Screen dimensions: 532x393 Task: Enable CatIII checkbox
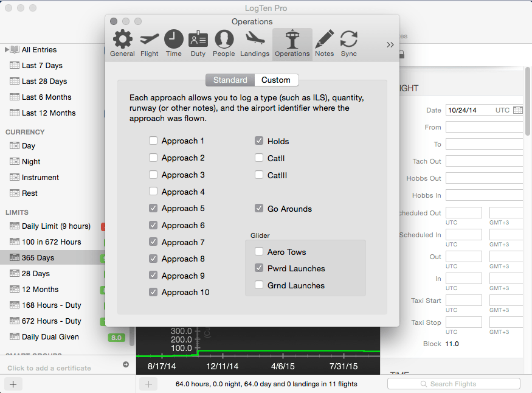(259, 175)
